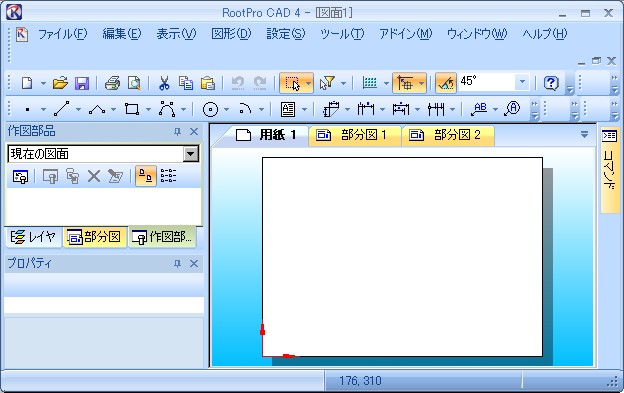Switch parts panel to list view

(x=168, y=176)
